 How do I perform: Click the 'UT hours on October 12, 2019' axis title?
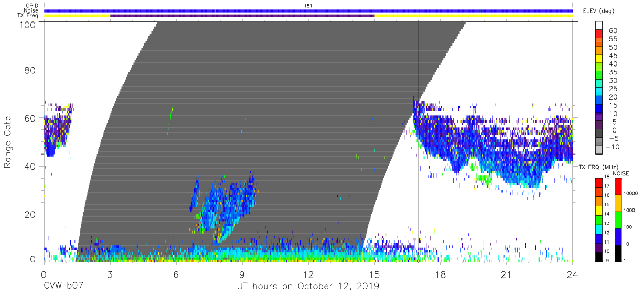307,287
